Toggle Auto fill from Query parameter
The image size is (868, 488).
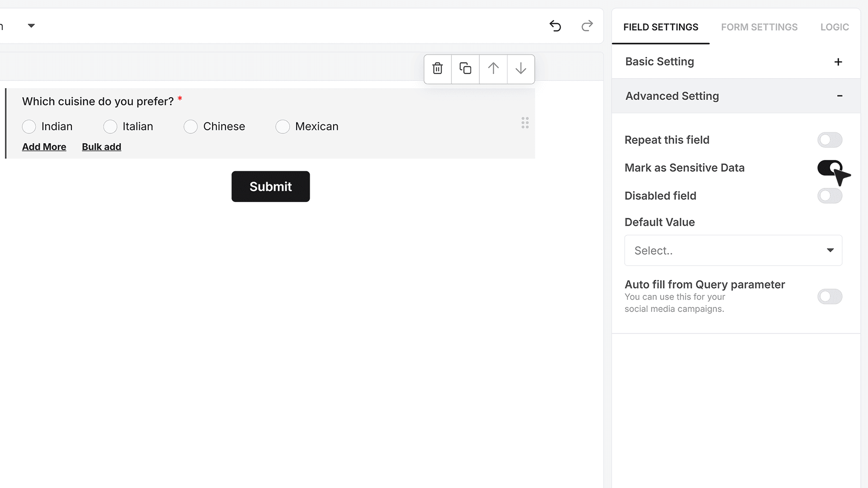point(830,297)
